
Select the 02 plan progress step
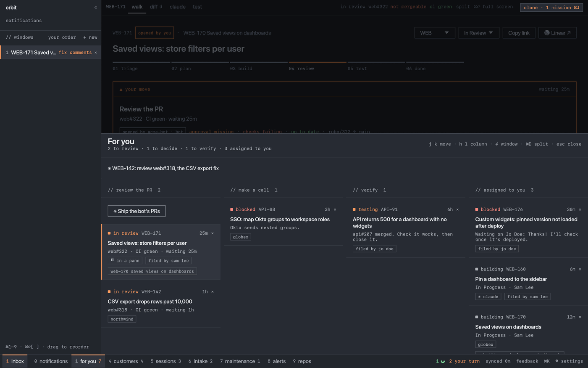[200, 66]
